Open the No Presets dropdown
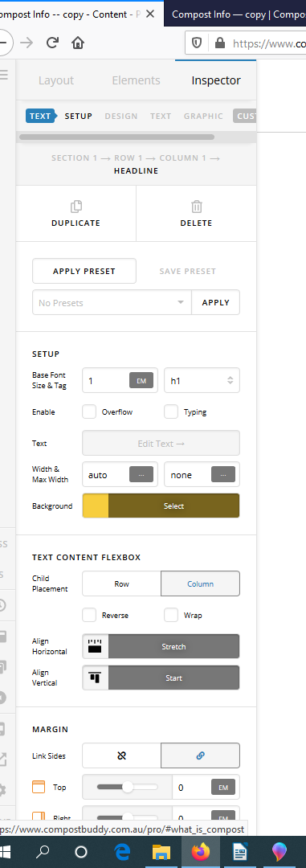The height and width of the screenshot is (868, 306). [x=112, y=302]
